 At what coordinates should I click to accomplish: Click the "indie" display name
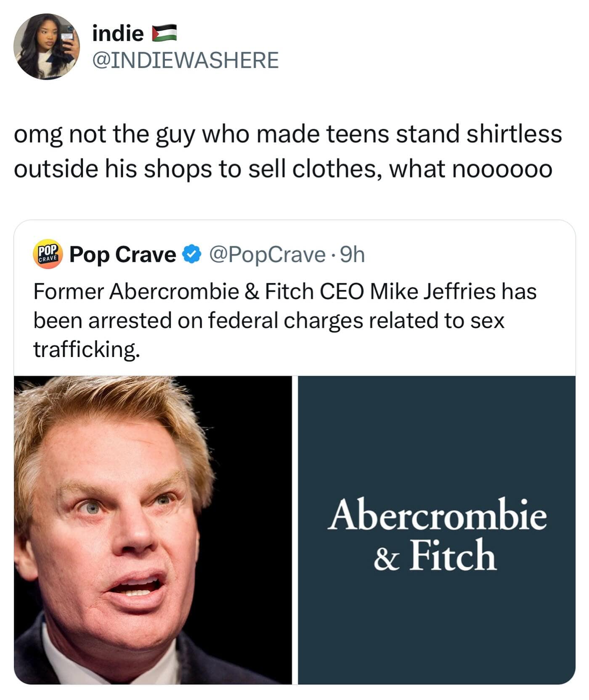pyautogui.click(x=118, y=33)
